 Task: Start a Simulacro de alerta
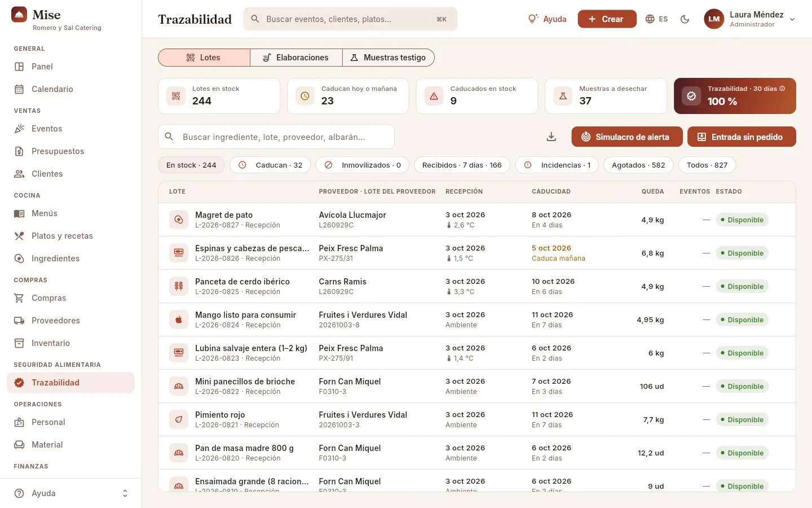(x=627, y=137)
